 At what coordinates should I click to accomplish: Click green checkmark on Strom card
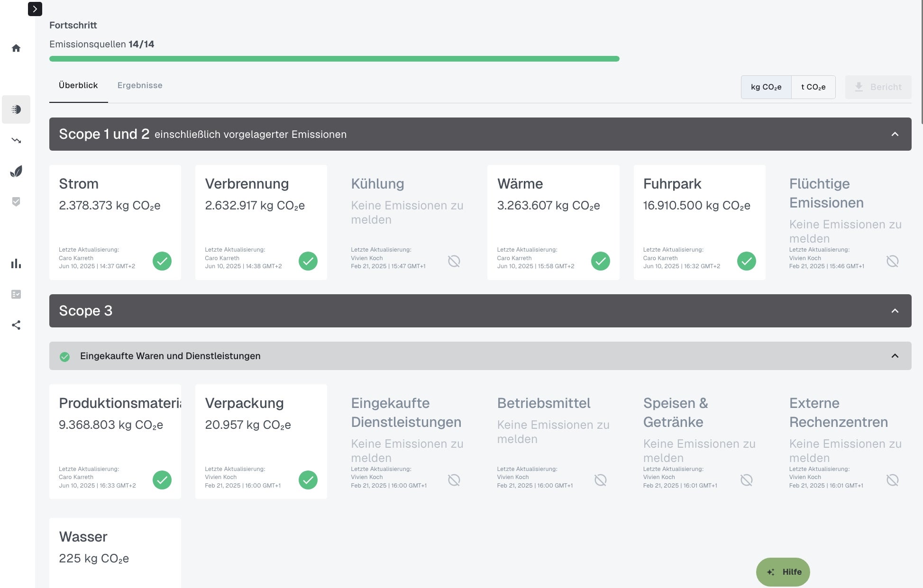point(162,261)
